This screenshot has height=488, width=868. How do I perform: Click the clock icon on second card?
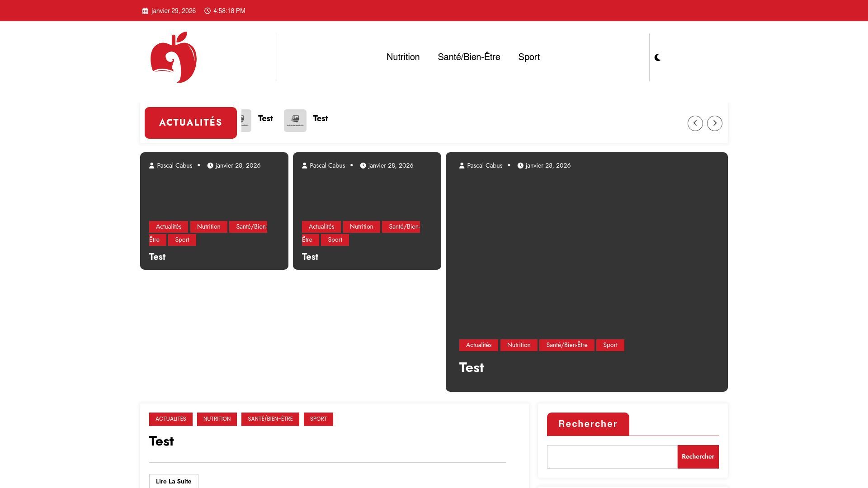[x=363, y=165]
